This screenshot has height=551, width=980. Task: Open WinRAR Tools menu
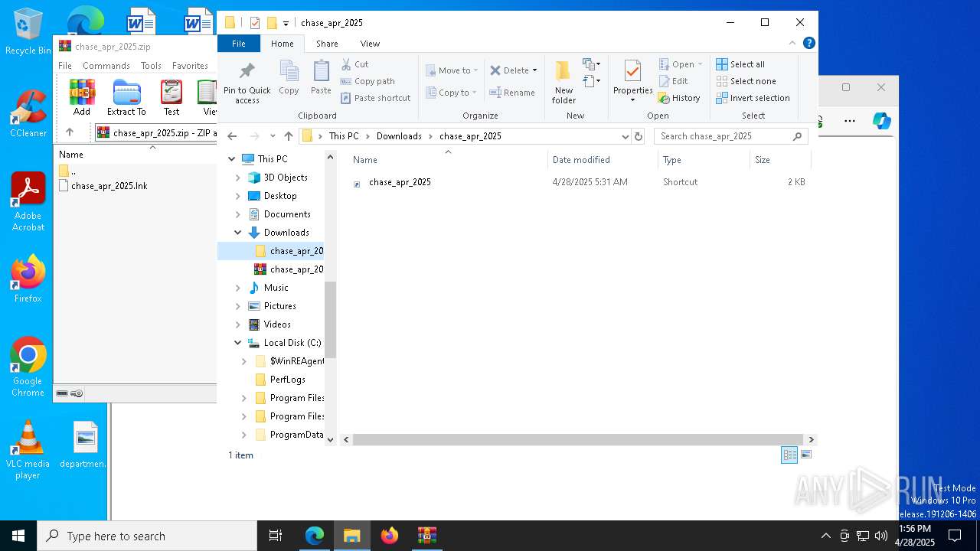click(x=151, y=66)
